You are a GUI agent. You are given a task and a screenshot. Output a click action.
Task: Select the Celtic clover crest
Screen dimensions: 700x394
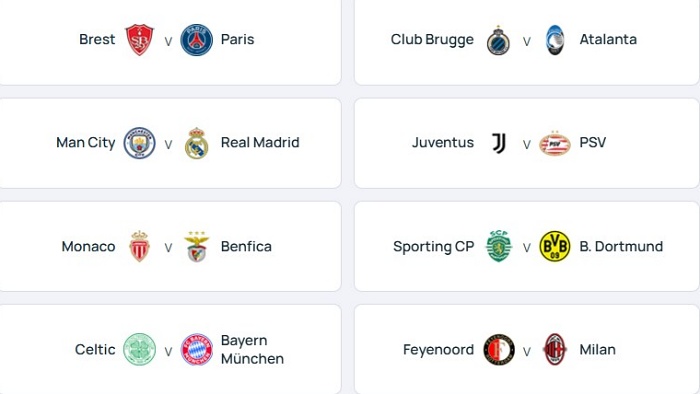139,349
